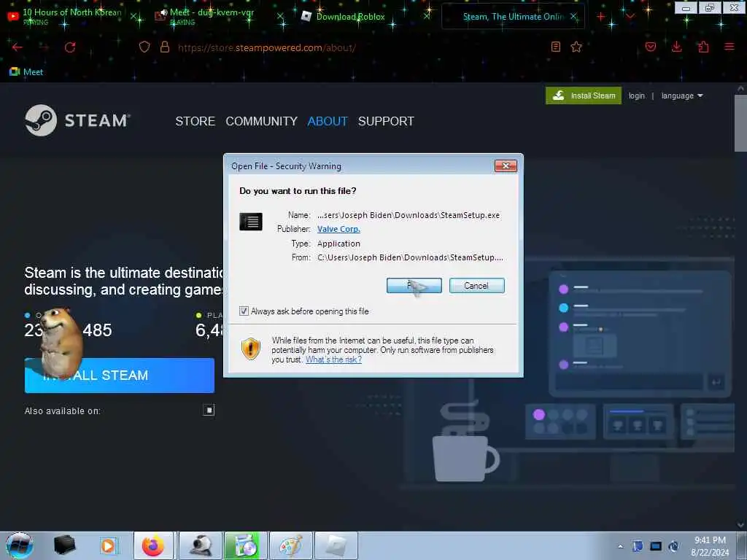Open the Valve Corp. publisher link
The height and width of the screenshot is (560, 747).
pyautogui.click(x=338, y=229)
